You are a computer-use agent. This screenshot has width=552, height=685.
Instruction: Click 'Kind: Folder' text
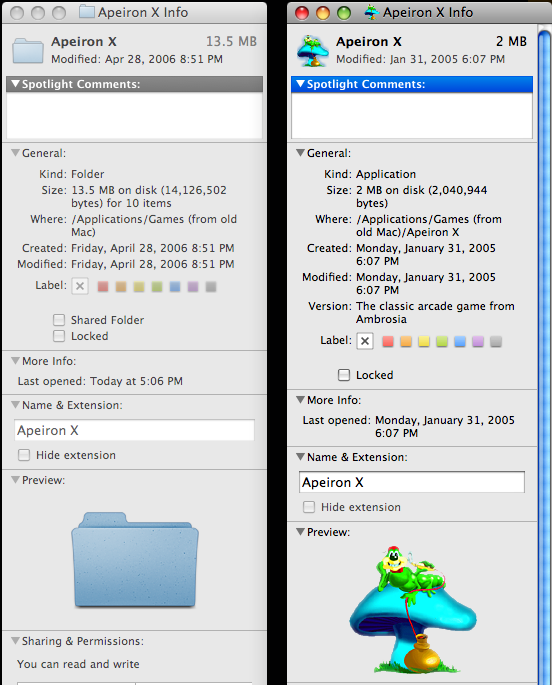pyautogui.click(x=72, y=174)
